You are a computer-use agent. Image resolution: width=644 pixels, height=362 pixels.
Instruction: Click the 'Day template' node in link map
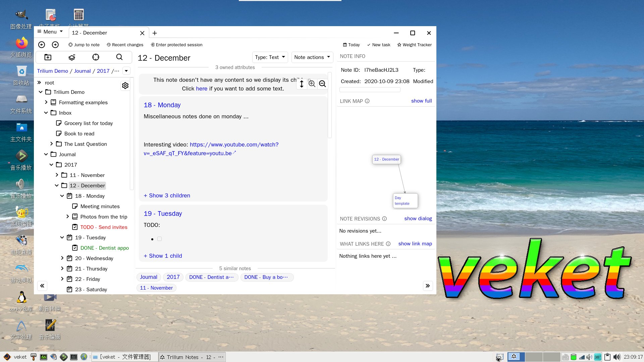click(405, 200)
